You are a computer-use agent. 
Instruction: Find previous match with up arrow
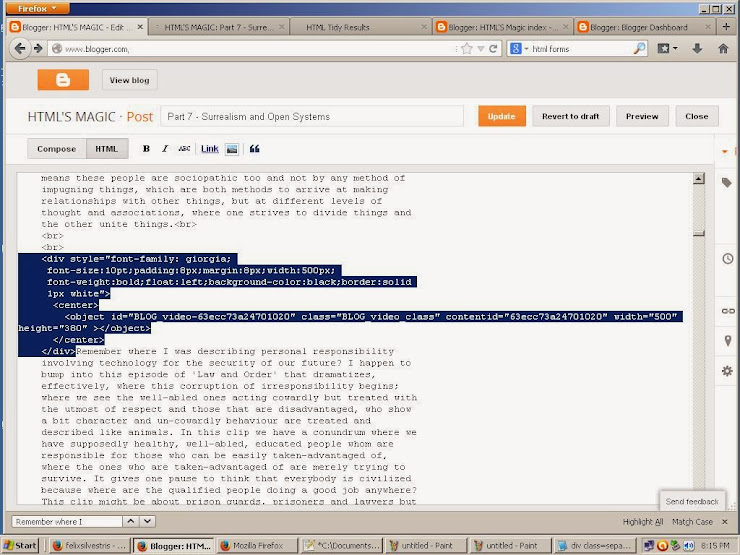(x=131, y=521)
